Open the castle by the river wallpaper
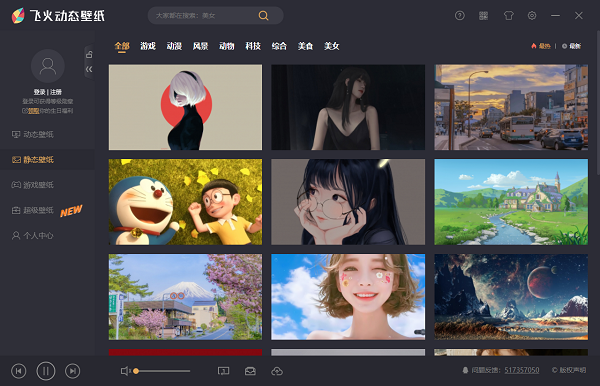 pyautogui.click(x=511, y=202)
